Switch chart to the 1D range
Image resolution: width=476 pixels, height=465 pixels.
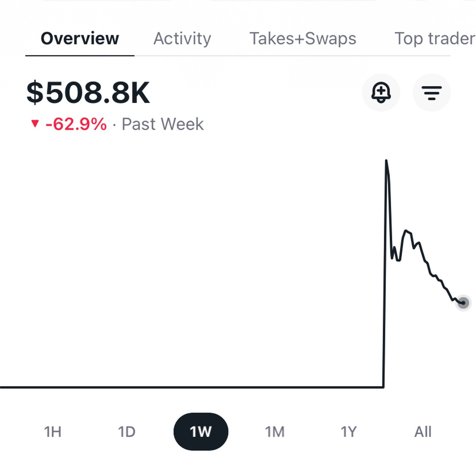[x=127, y=431]
